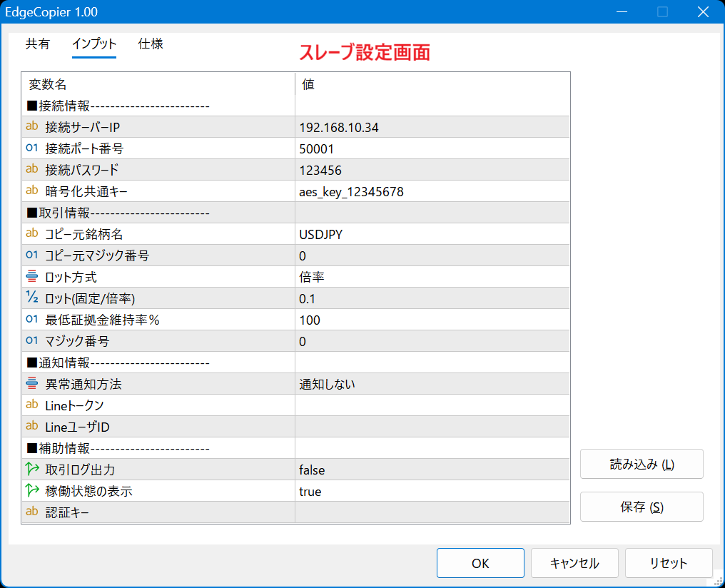Edit the server IP value 192.168.10.34
The height and width of the screenshot is (588, 725).
click(x=432, y=127)
